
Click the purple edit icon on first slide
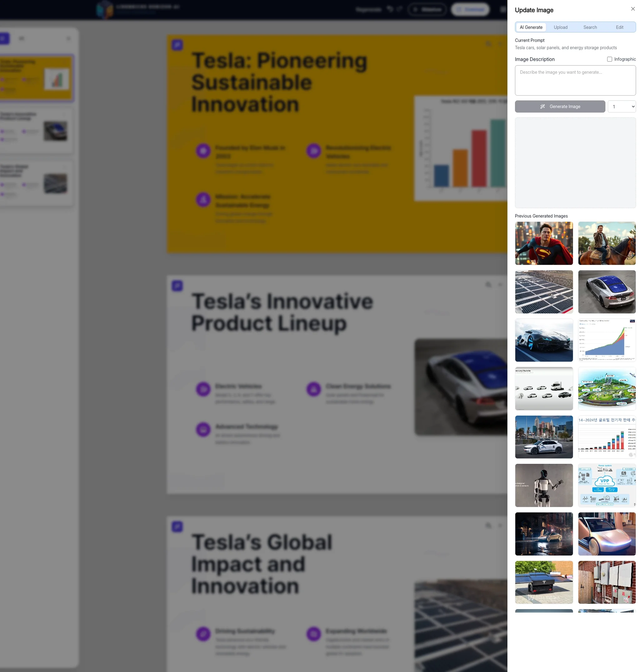(177, 45)
